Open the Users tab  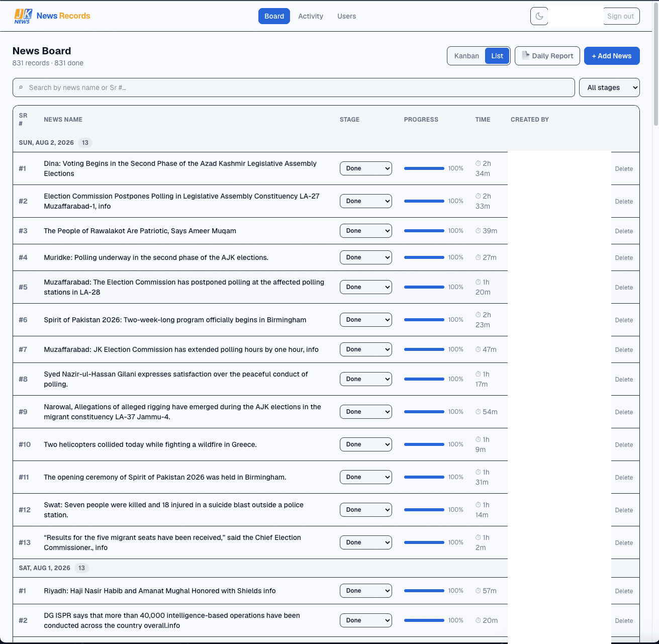[346, 16]
